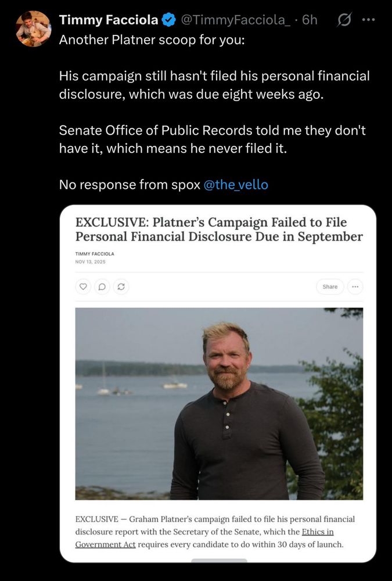Viewport: 392px width, 581px height.
Task: Click the NOV 13, 2025 article date
Action: [91, 262]
